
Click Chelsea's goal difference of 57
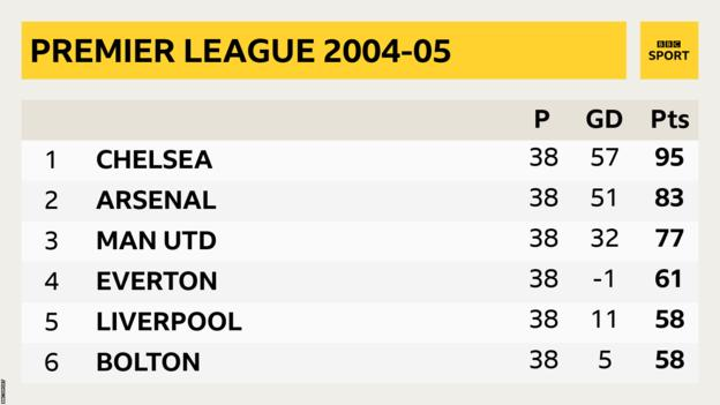point(604,160)
